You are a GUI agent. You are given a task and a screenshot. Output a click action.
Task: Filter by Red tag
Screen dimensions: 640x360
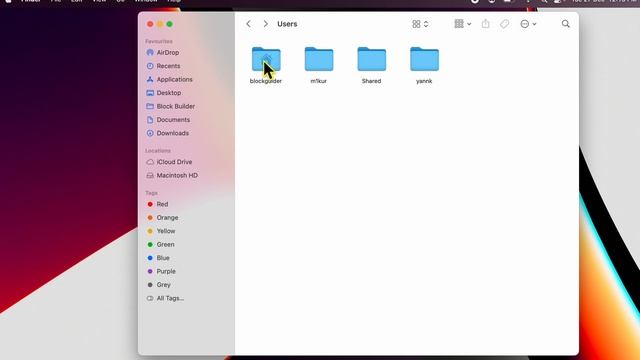click(162, 204)
